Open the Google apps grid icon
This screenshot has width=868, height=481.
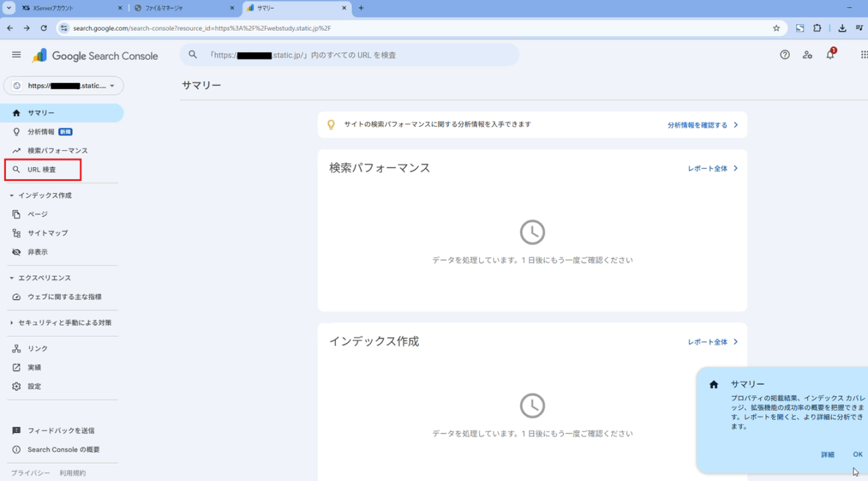[864, 55]
